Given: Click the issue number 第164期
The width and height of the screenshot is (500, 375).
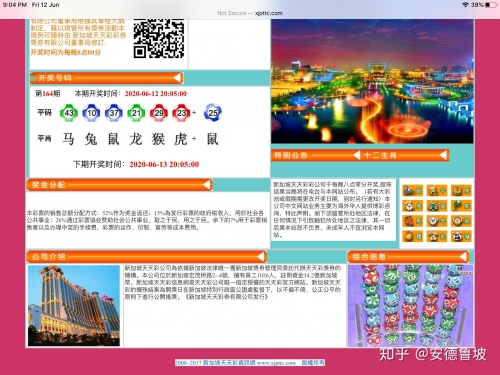Looking at the screenshot, I should coord(48,94).
